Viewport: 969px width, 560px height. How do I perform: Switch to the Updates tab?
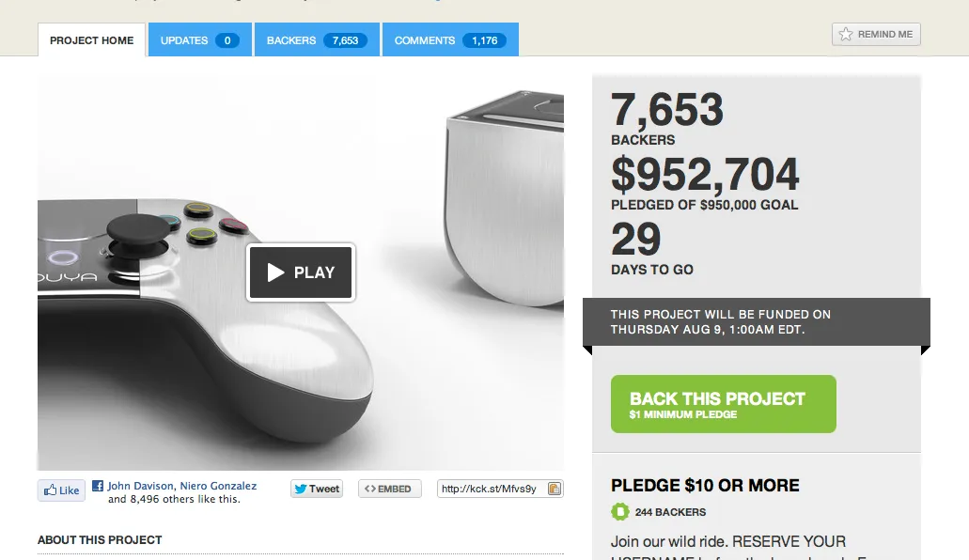pyautogui.click(x=199, y=39)
